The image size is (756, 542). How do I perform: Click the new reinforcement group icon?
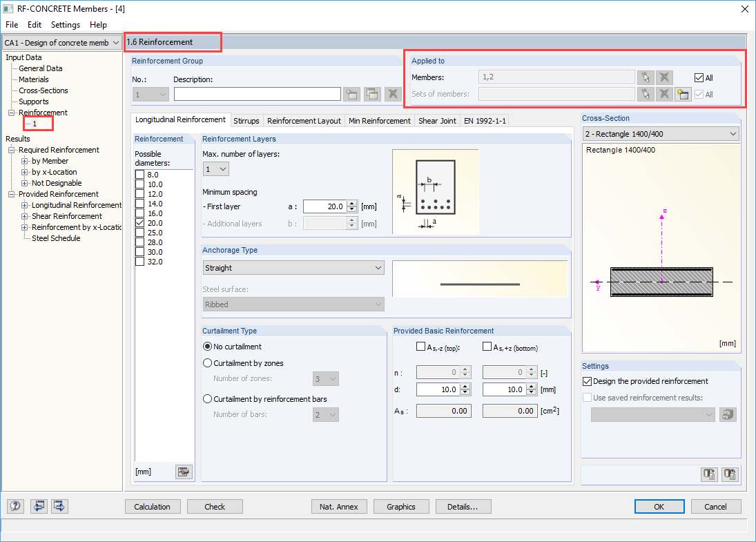point(352,94)
